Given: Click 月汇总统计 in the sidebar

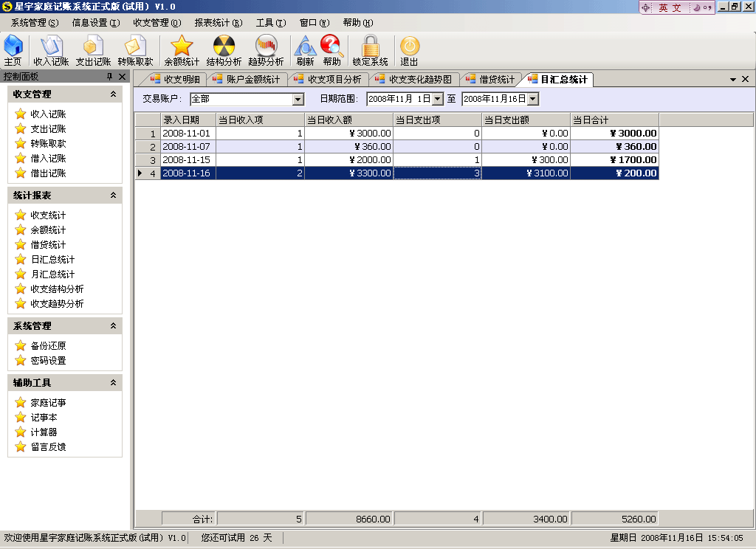Looking at the screenshot, I should (52, 274).
